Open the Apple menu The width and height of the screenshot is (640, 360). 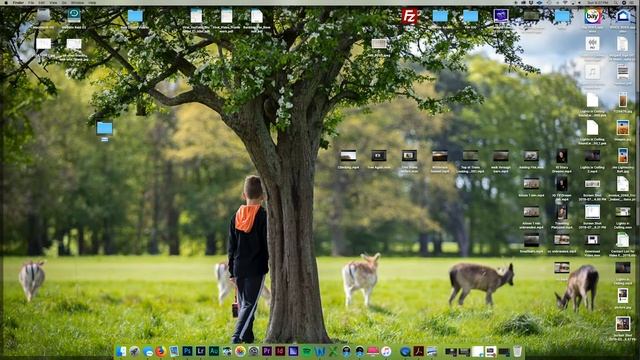pyautogui.click(x=6, y=2)
